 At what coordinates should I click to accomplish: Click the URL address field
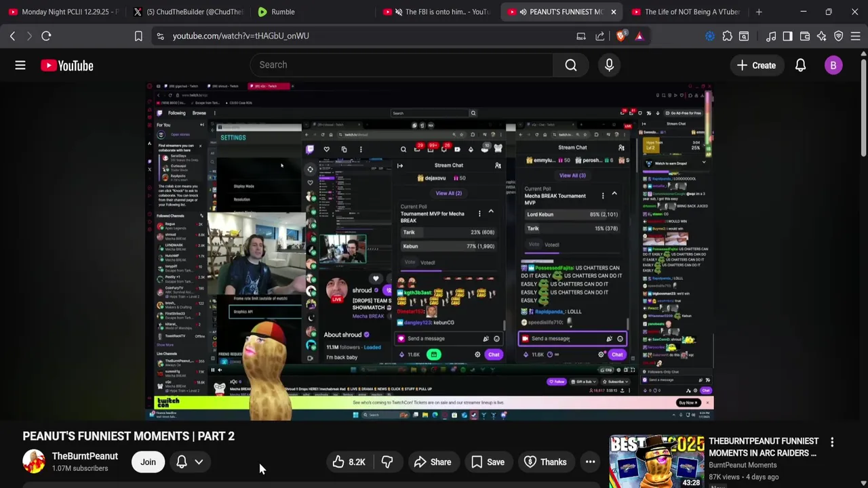point(366,36)
